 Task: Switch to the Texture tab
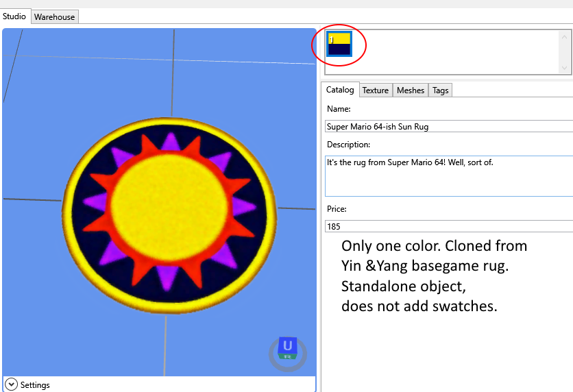pyautogui.click(x=376, y=90)
